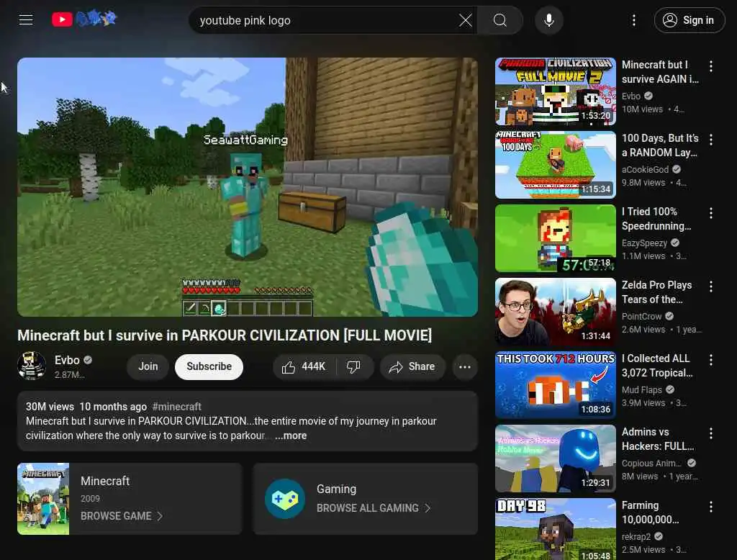Open options for 'Farming 10,000,000' video
The image size is (737, 560).
pyautogui.click(x=711, y=507)
